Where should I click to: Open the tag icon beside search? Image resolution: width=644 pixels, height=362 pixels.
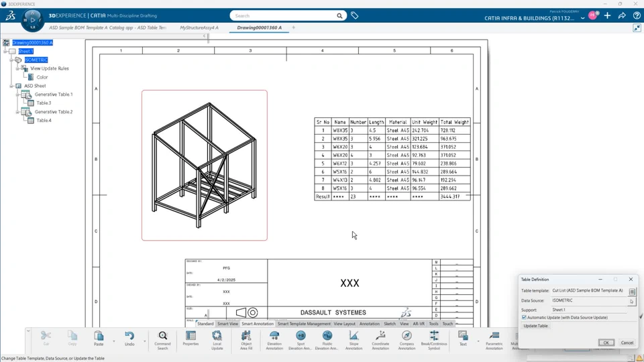tap(354, 15)
